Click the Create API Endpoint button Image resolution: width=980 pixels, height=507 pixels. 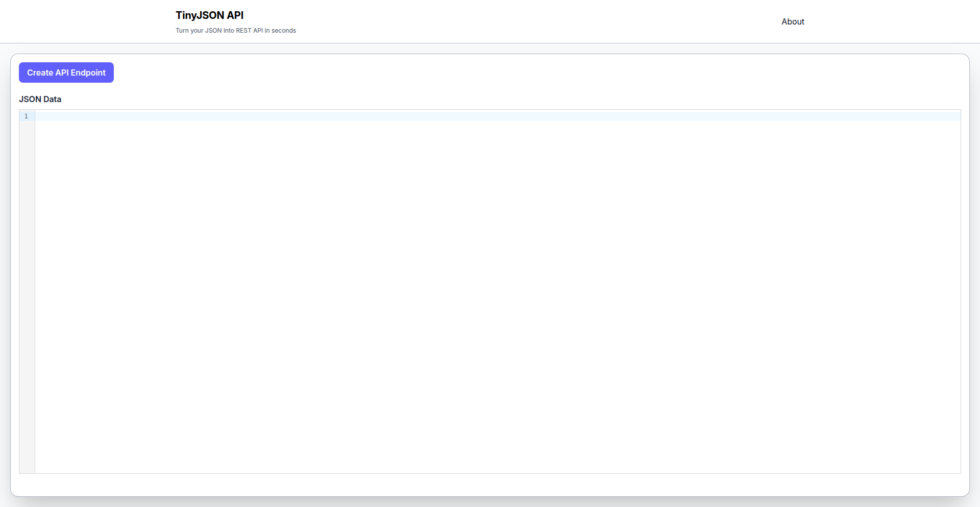(x=66, y=72)
